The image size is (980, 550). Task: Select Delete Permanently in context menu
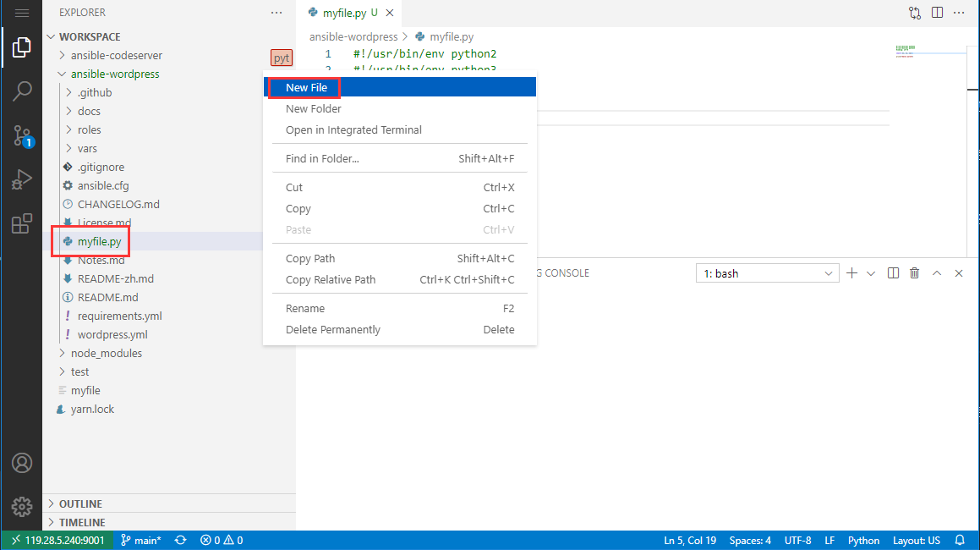coord(332,329)
